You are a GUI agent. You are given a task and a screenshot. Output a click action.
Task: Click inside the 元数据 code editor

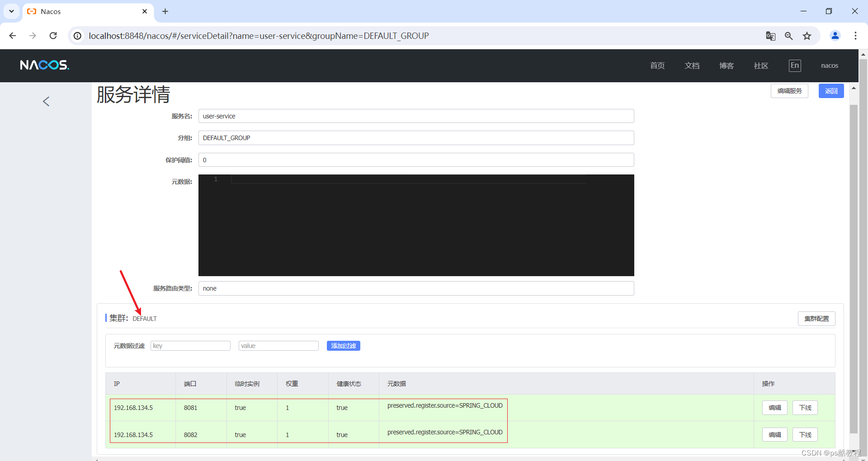416,225
